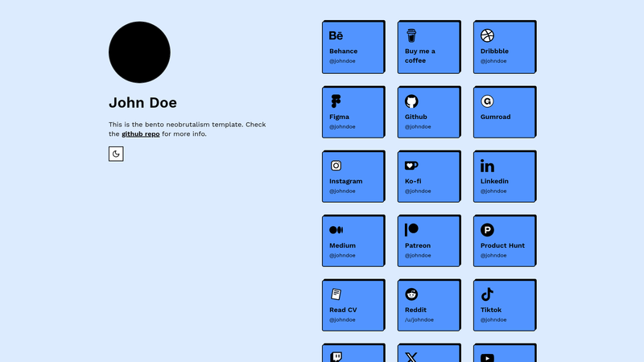Click the Behance logo icon
Screen dimensions: 644x362
pos(336,35)
